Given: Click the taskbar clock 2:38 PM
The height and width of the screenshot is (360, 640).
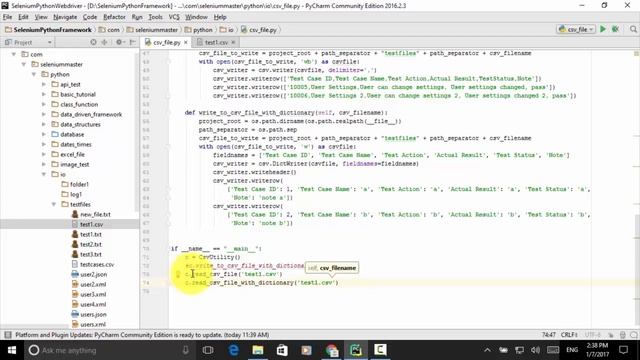Looking at the screenshot, I should (597, 350).
